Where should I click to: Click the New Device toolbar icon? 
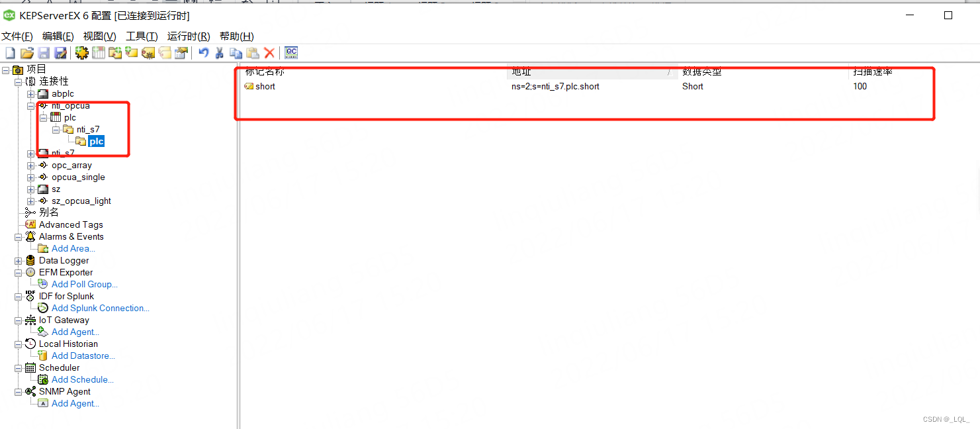pos(99,53)
